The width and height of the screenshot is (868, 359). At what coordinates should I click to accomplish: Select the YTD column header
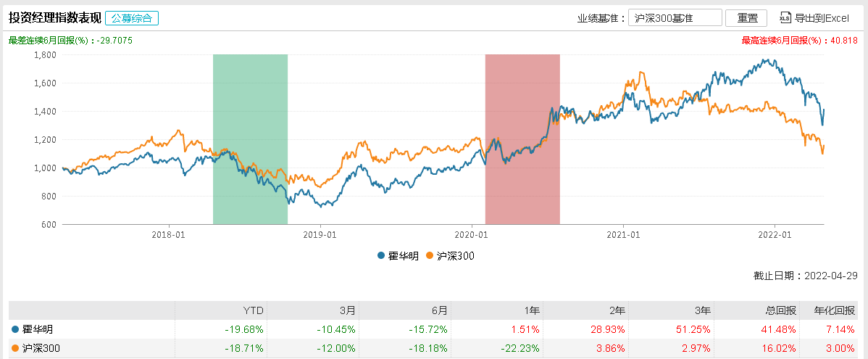[x=254, y=310]
